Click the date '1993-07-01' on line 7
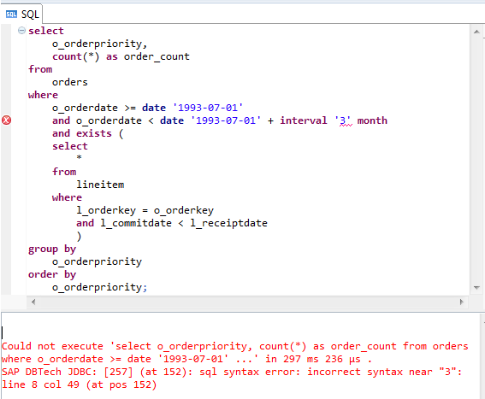The image size is (485, 399). 208,108
